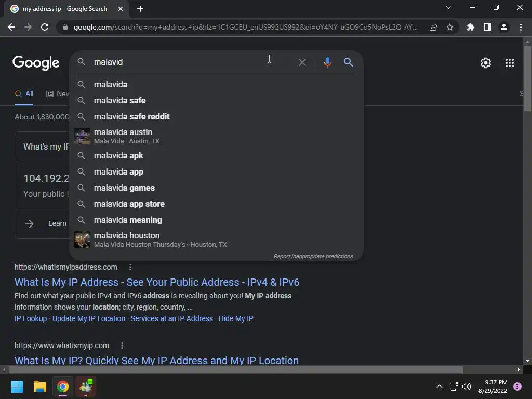Open the 'IP Lookup' sitelink
Viewport: 532px width, 399px height.
(x=31, y=318)
